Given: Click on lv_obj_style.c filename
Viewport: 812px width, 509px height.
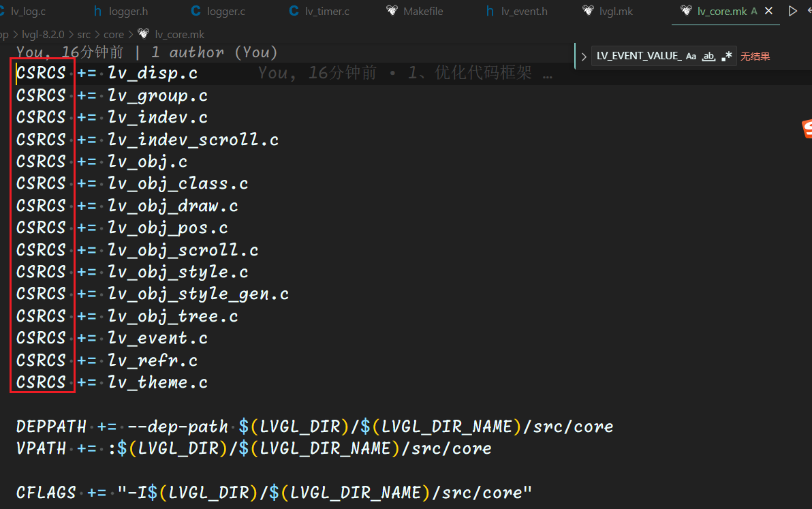Looking at the screenshot, I should click(178, 273).
